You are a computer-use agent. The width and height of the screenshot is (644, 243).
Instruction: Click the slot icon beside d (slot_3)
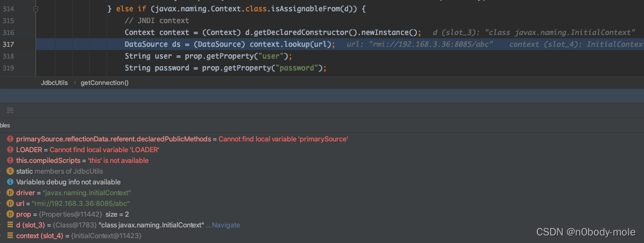[10, 225]
